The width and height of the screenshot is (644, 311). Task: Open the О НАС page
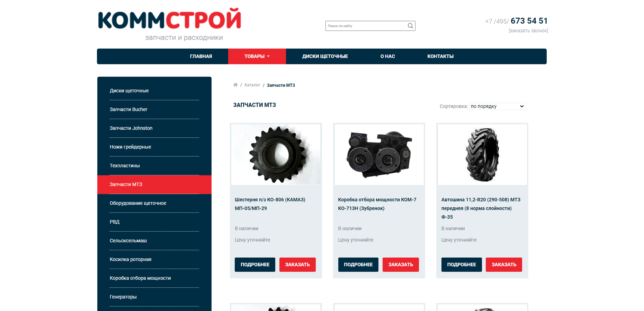[x=387, y=56]
